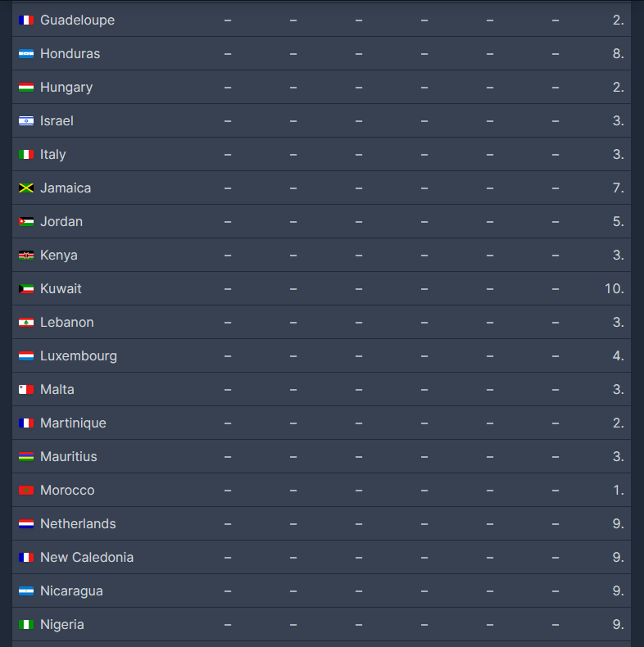Open the New Caledonia link
644x647 pixels.
87,558
